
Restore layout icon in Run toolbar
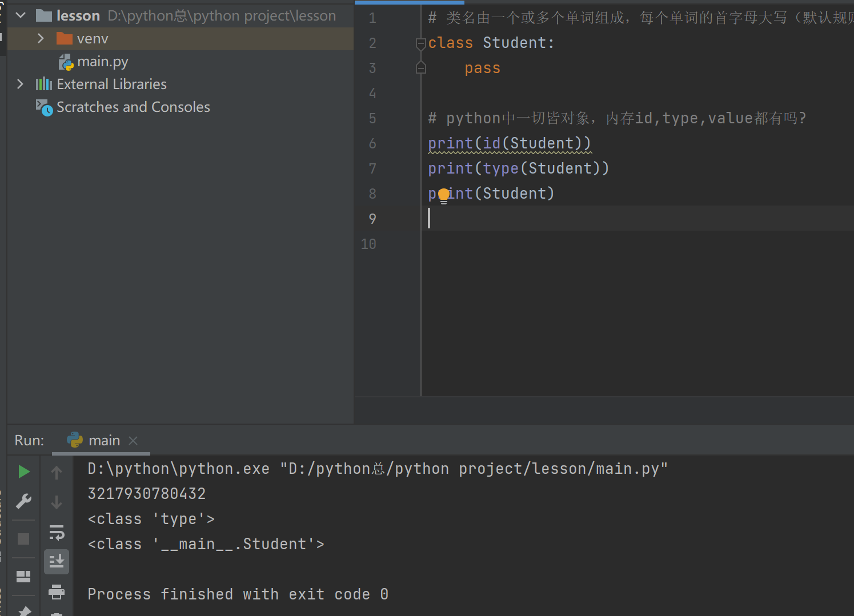[x=23, y=577]
